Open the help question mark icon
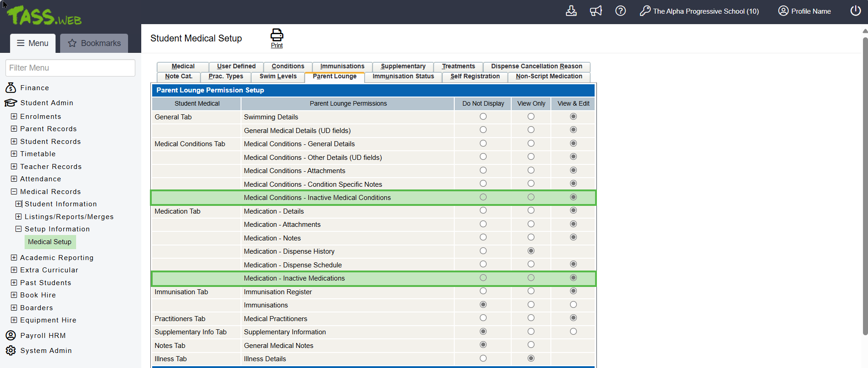 coord(620,11)
